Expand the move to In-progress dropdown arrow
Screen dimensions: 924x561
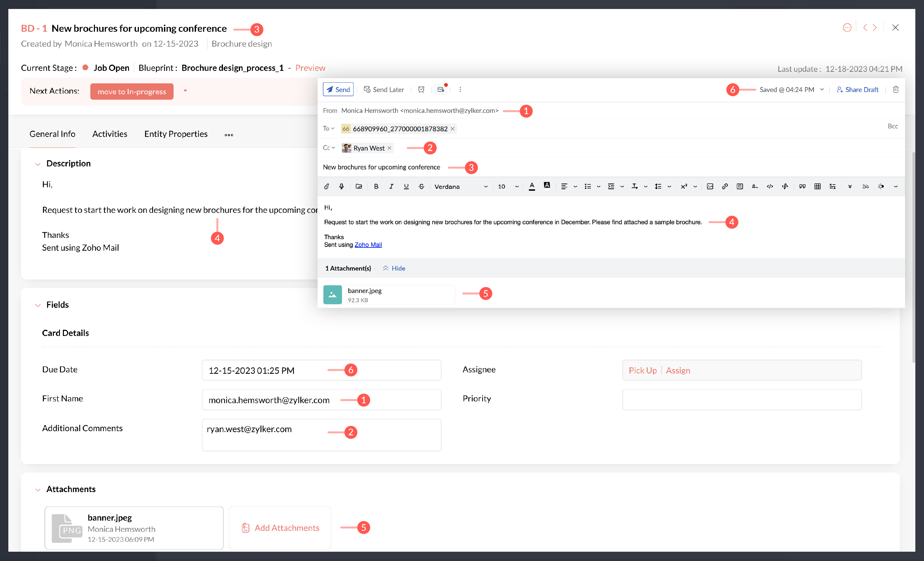coord(185,91)
